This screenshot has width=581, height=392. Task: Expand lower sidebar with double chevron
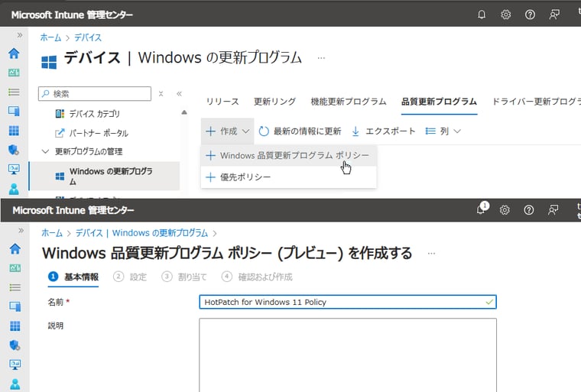tap(21, 231)
